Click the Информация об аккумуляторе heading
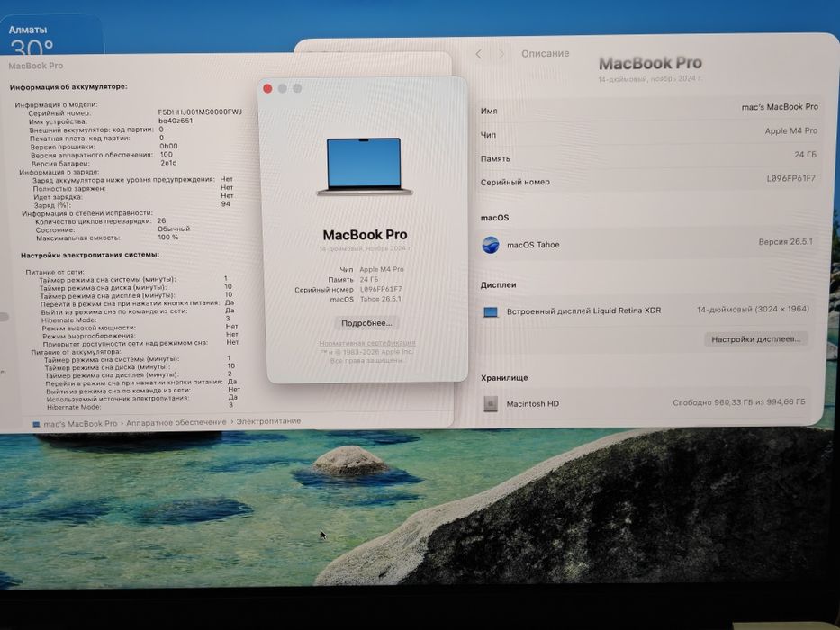Viewport: 840px width, 630px height. coord(68,86)
